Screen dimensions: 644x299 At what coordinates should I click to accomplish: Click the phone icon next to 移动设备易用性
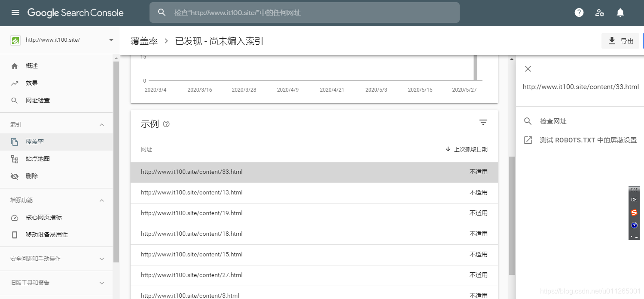click(15, 234)
